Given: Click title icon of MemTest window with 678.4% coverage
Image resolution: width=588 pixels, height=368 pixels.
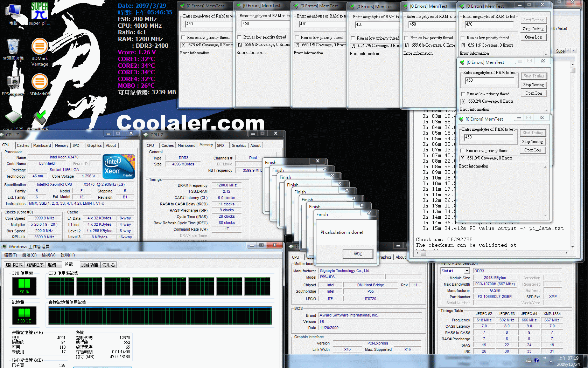Looking at the screenshot, I should click(182, 6).
